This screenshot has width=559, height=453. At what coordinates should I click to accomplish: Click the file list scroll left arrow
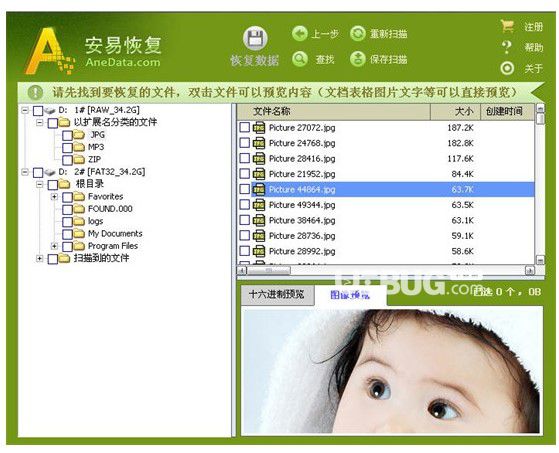click(242, 271)
